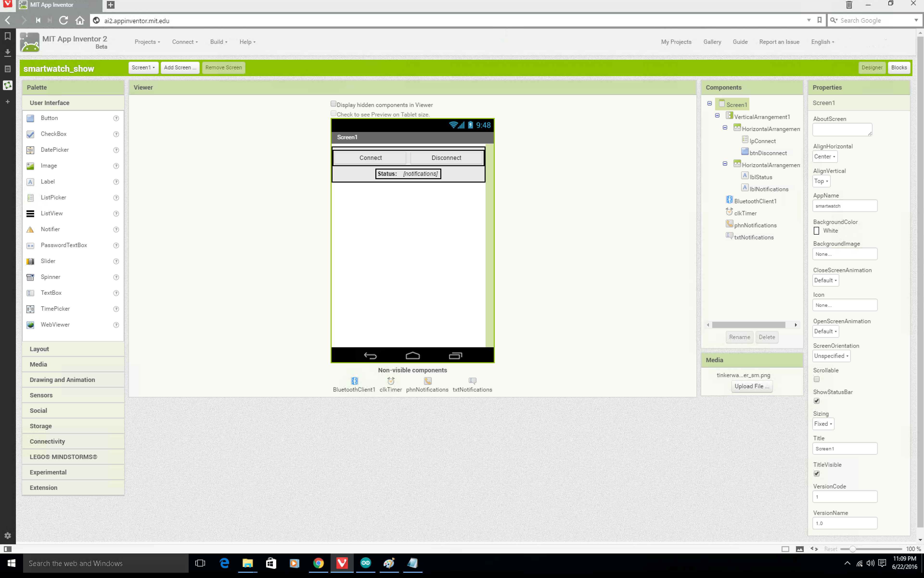
Task: Expand the Layout palette section
Action: coord(73,349)
